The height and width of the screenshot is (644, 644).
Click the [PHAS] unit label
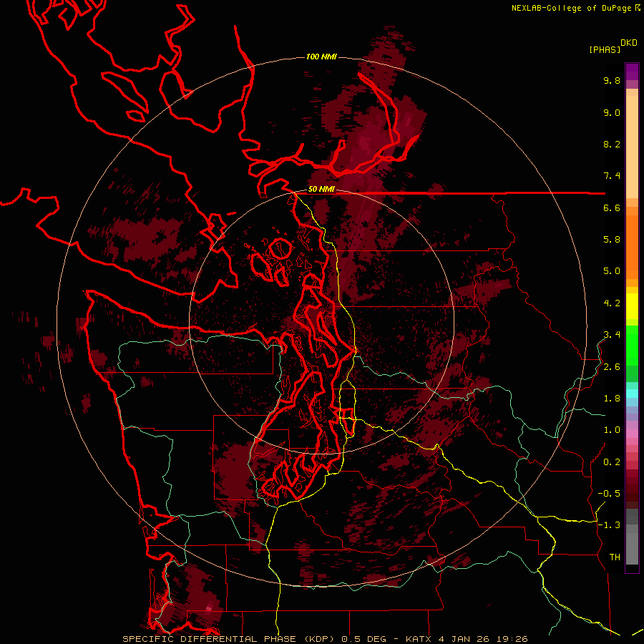(605, 49)
